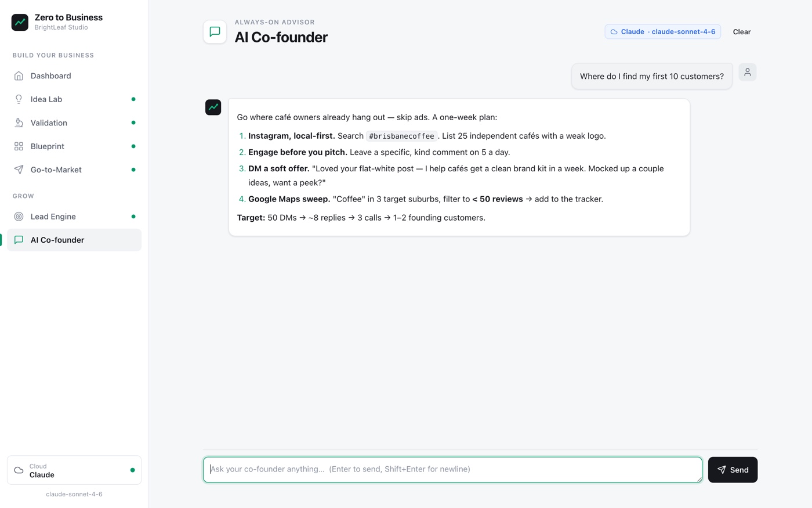Click the Lead Engine target icon
The height and width of the screenshot is (508, 812).
tap(19, 217)
